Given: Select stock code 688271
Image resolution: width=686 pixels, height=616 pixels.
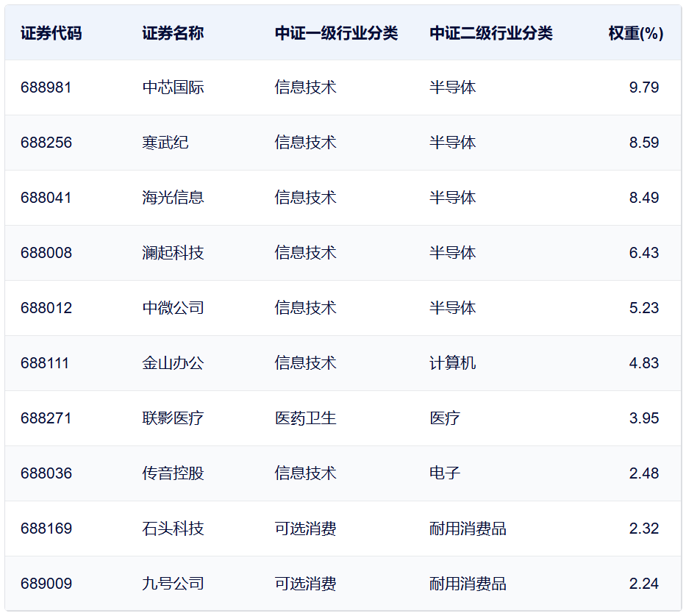Looking at the screenshot, I should 46,418.
